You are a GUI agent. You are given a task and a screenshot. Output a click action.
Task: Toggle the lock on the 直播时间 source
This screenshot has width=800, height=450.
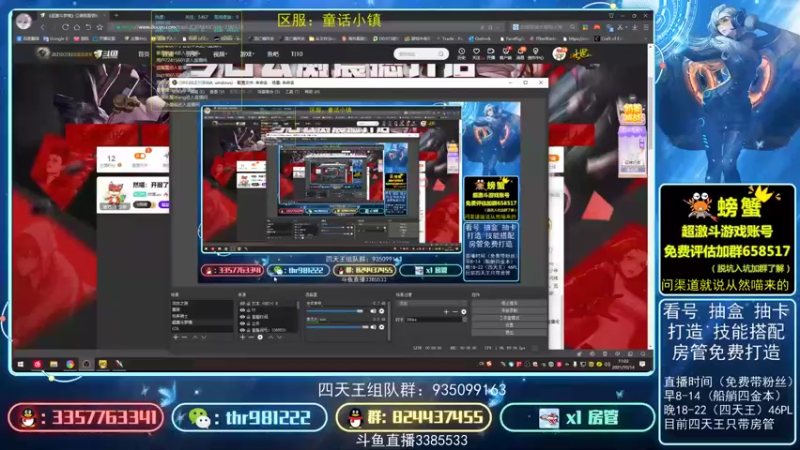(x=248, y=316)
